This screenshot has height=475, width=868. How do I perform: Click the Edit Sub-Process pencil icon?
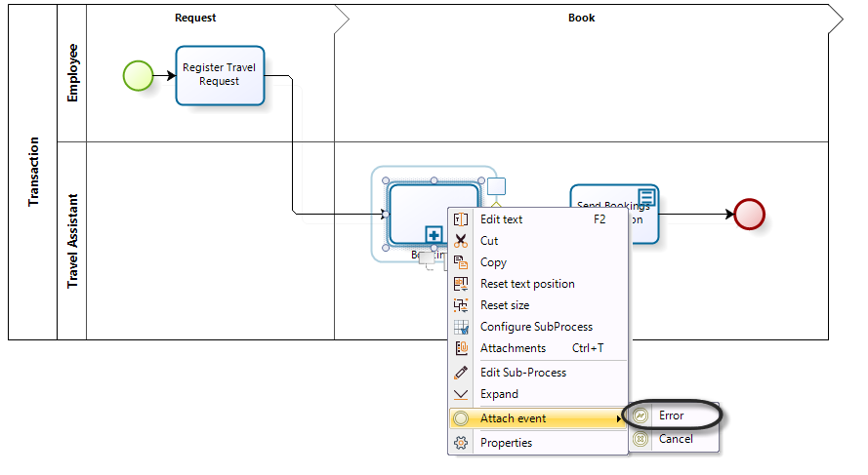pos(462,373)
